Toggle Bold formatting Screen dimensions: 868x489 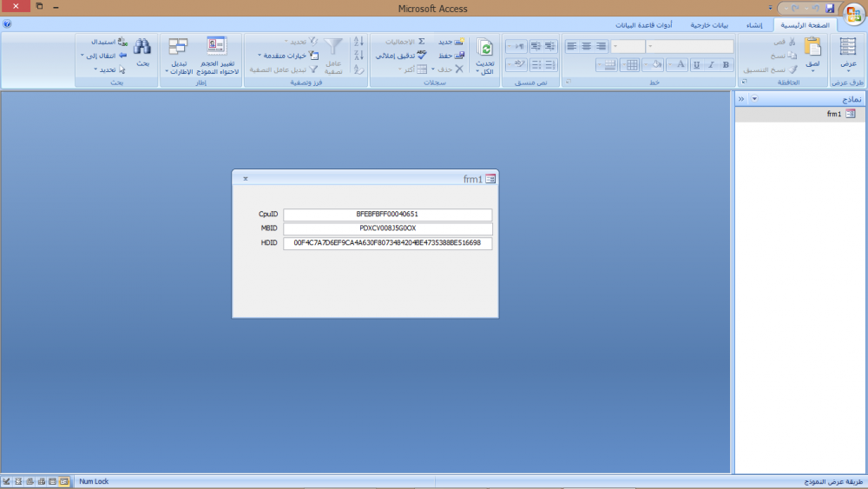(x=726, y=65)
